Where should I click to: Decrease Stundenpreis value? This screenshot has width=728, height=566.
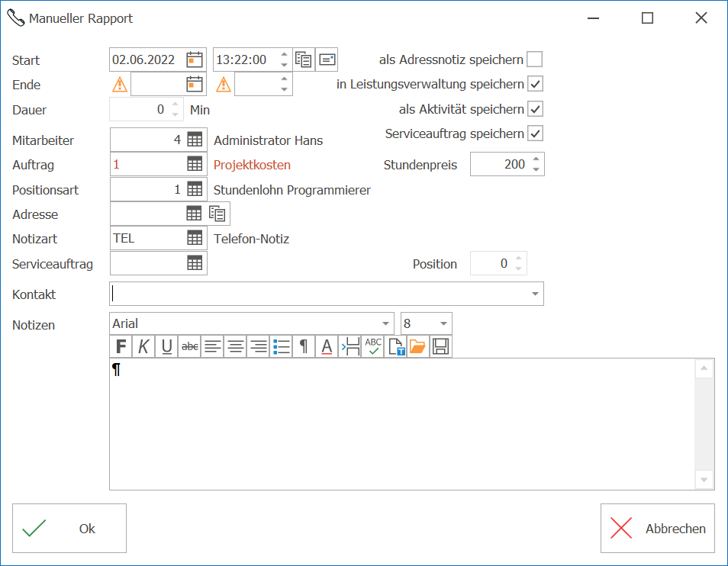(x=536, y=170)
